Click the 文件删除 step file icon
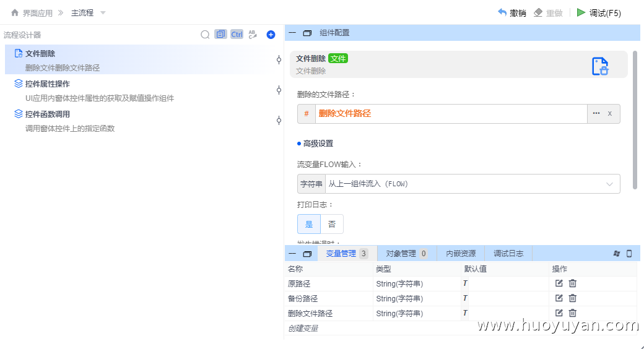 coord(18,53)
